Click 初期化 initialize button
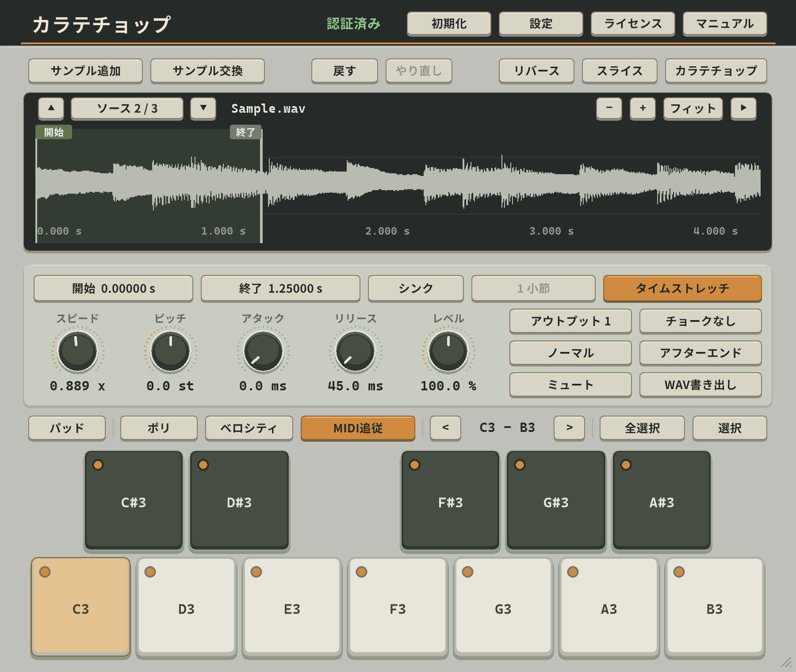The image size is (796, 672). click(x=449, y=23)
